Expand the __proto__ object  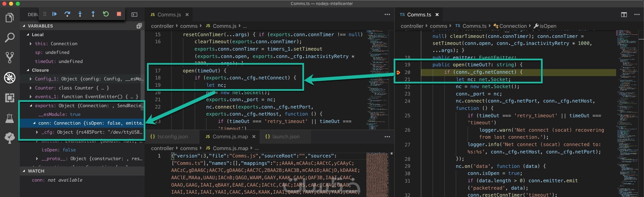point(37,158)
